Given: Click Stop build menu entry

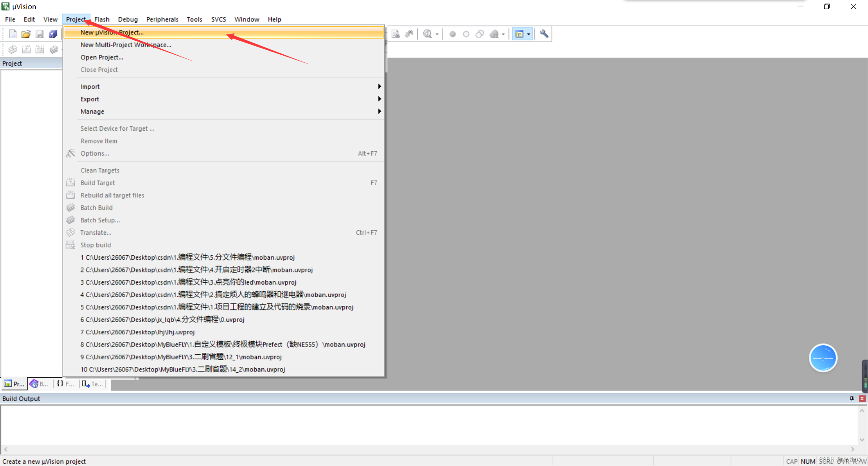Looking at the screenshot, I should point(224,245).
